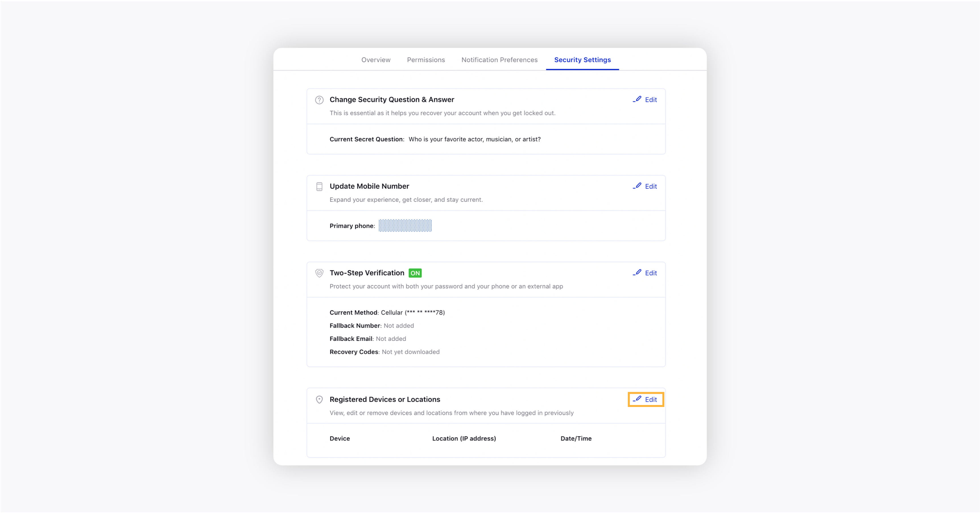Viewport: 980px width, 513px height.
Task: Click the shield icon beside Two-Step Verification
Action: tap(319, 273)
